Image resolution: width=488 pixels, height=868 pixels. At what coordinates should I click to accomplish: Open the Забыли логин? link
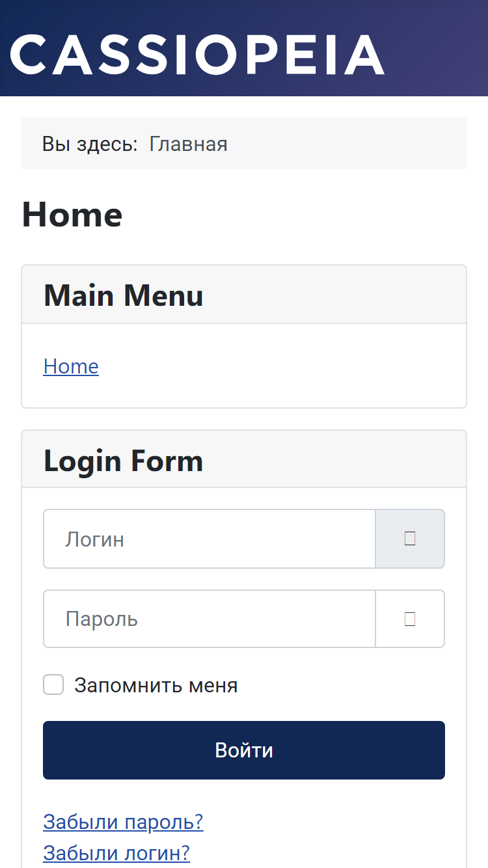(x=116, y=852)
